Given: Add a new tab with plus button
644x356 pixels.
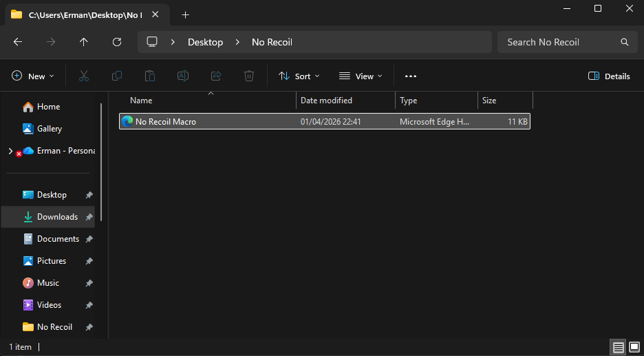Looking at the screenshot, I should (x=185, y=14).
